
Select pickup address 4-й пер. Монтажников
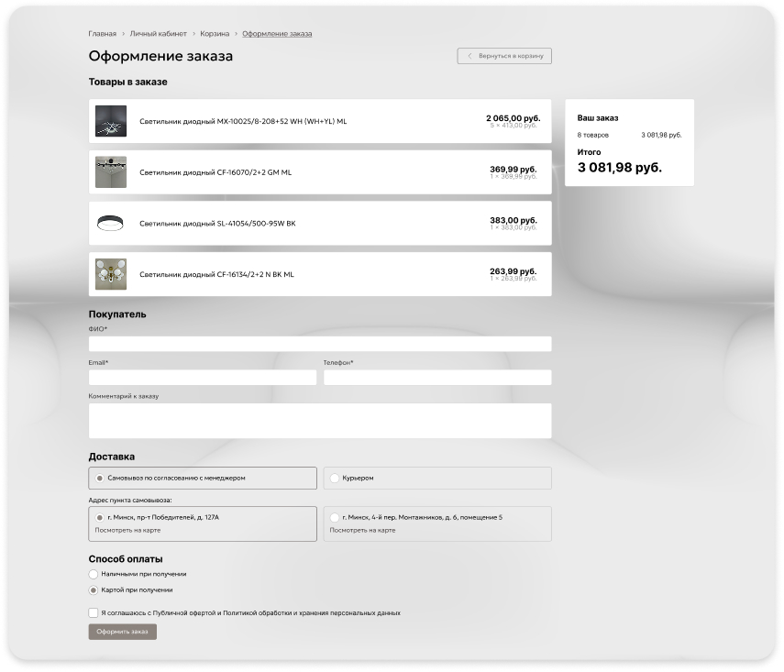(335, 517)
